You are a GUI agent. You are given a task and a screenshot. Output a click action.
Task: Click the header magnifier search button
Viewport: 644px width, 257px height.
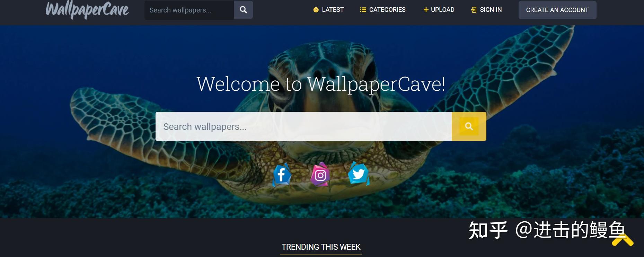(243, 10)
